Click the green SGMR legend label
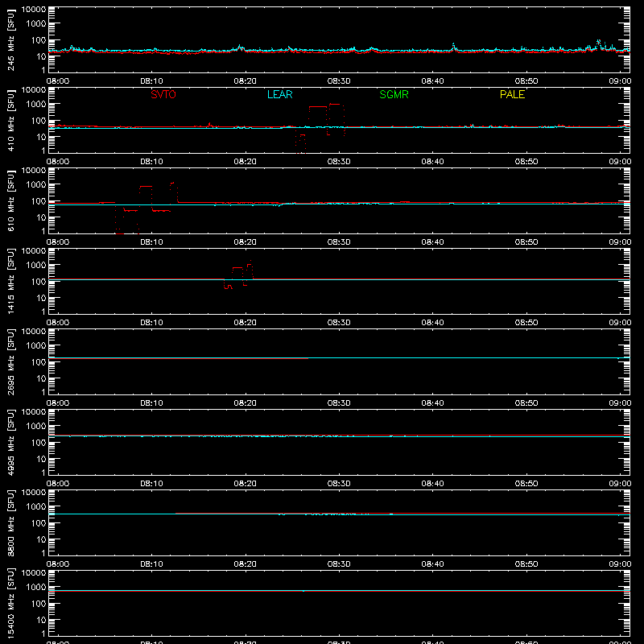 394,94
